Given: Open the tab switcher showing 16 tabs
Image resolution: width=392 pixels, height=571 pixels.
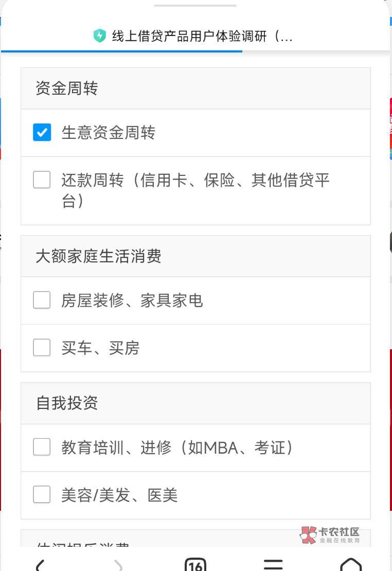Looking at the screenshot, I should 195,565.
